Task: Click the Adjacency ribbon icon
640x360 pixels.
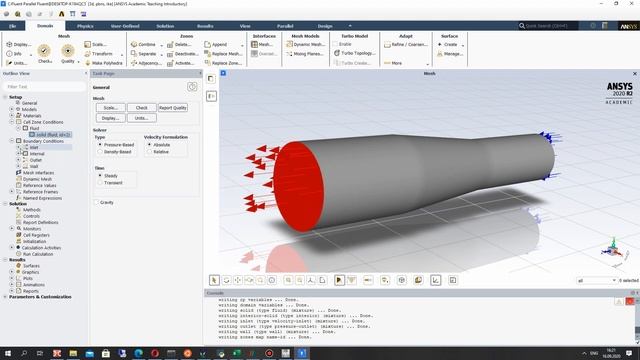Action: click(134, 63)
